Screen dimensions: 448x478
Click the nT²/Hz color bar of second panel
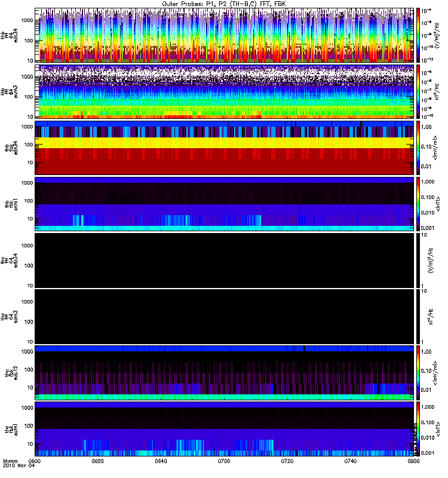[x=418, y=91]
